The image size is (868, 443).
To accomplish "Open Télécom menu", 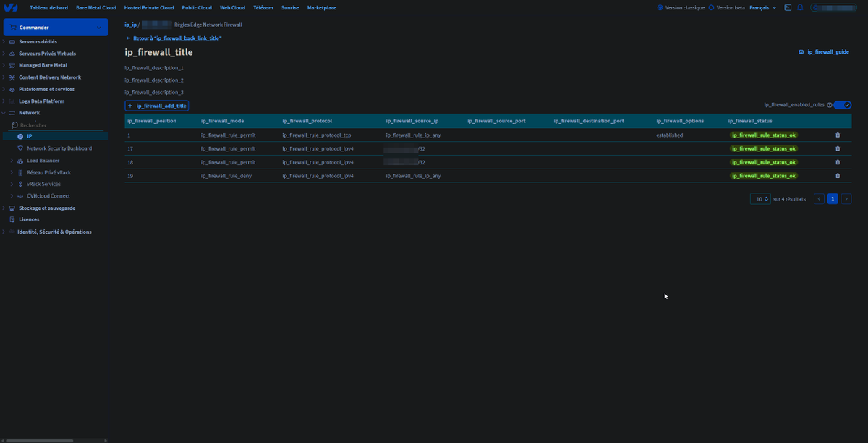I will click(x=263, y=7).
